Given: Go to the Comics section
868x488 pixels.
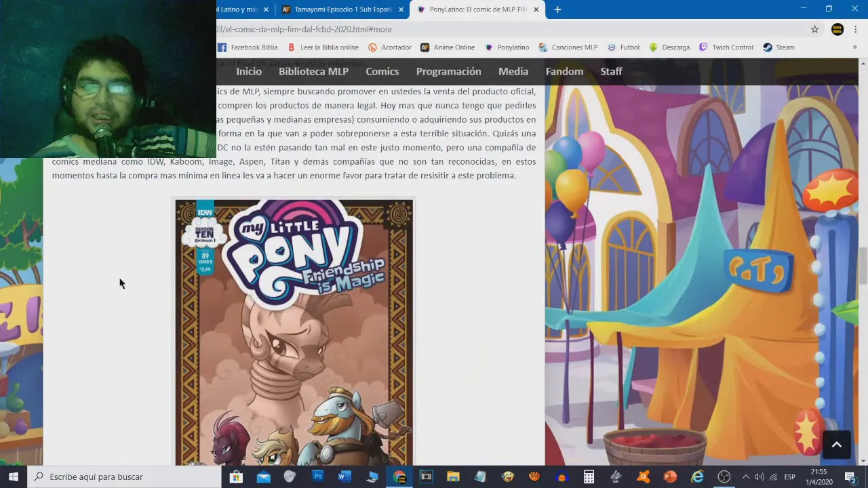Looking at the screenshot, I should click(382, 71).
